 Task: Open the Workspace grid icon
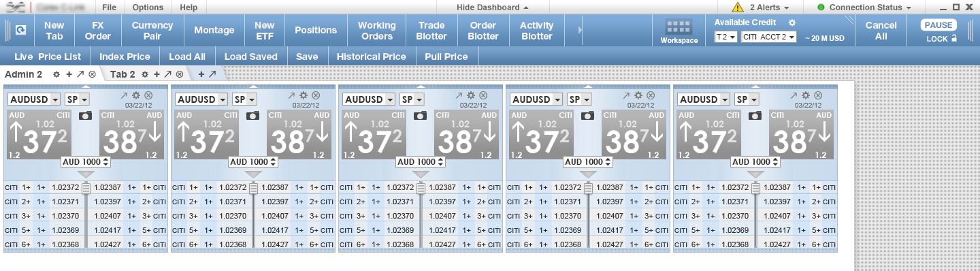pyautogui.click(x=679, y=27)
